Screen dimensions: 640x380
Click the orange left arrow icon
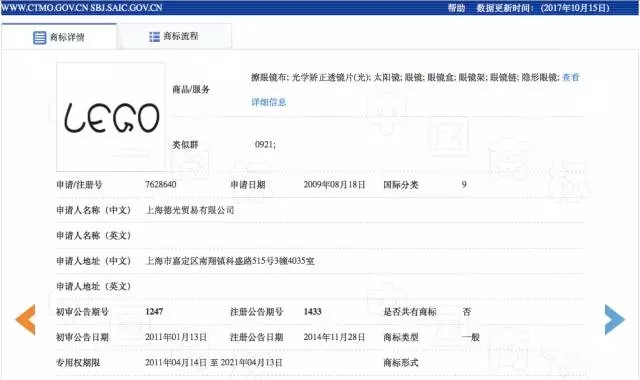tap(25, 319)
